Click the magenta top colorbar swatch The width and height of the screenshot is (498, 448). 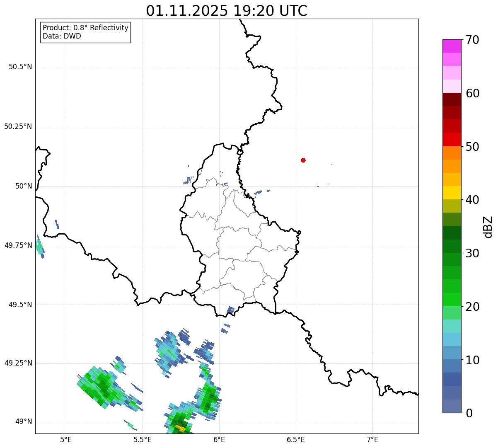tap(452, 46)
